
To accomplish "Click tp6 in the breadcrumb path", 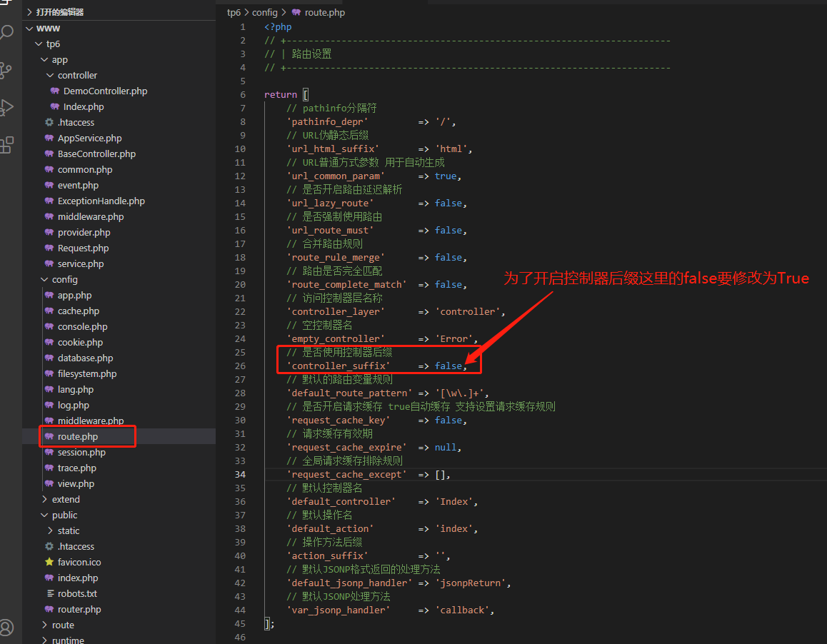I will (234, 12).
